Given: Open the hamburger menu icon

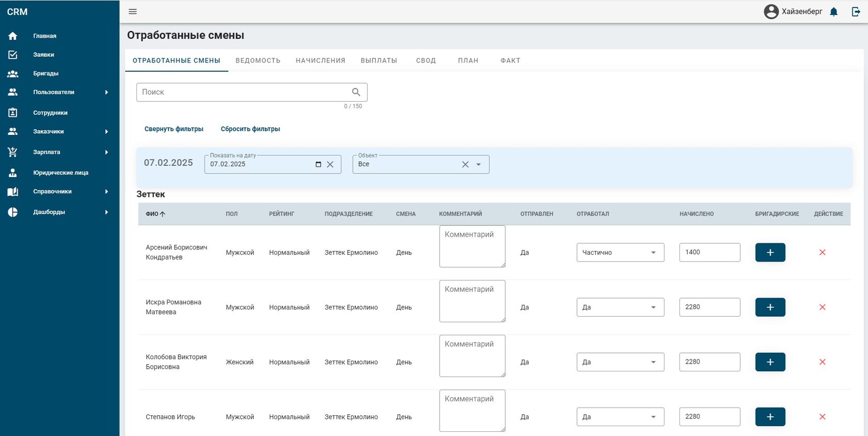Looking at the screenshot, I should [x=133, y=11].
